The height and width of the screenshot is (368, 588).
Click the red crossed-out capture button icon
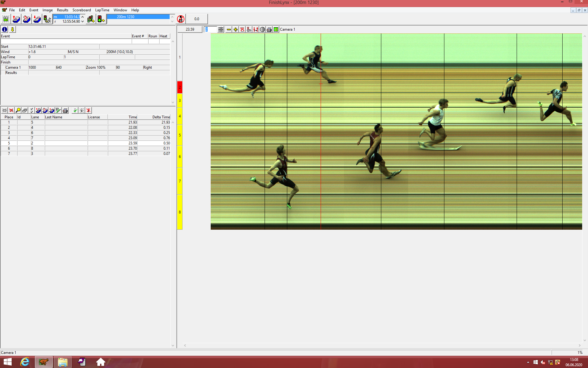(x=181, y=19)
